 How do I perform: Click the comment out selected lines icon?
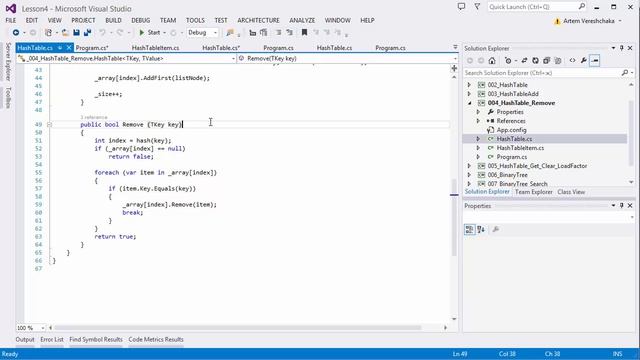pos(278,33)
